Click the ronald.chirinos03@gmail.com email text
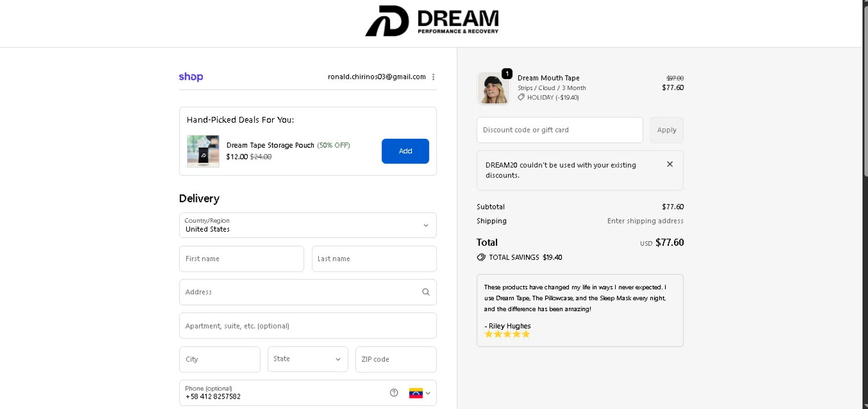The height and width of the screenshot is (409, 868). coord(377,77)
